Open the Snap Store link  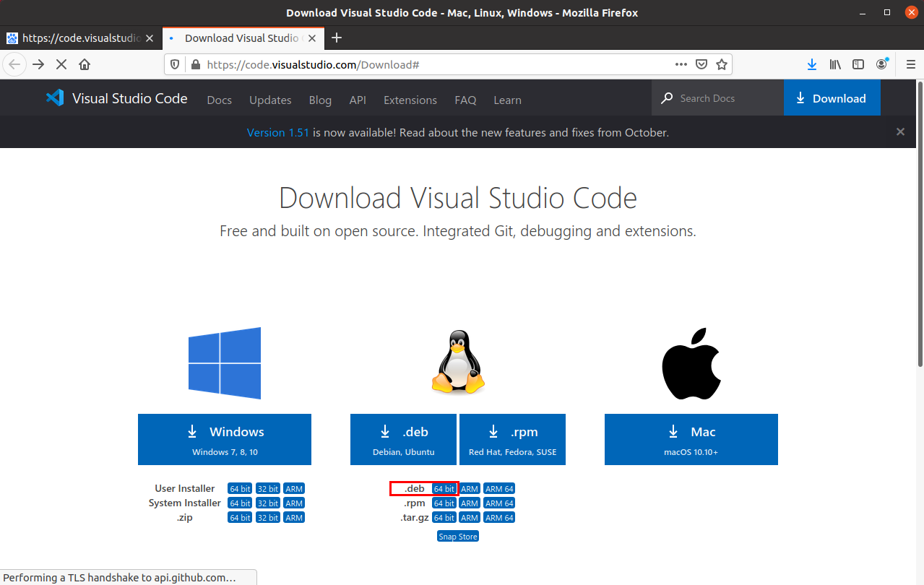[x=458, y=537]
